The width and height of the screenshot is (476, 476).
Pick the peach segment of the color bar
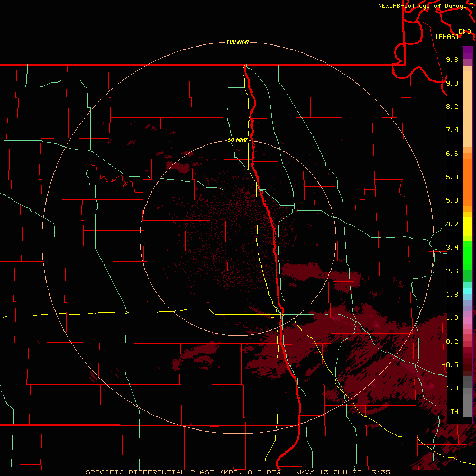pos(467,108)
